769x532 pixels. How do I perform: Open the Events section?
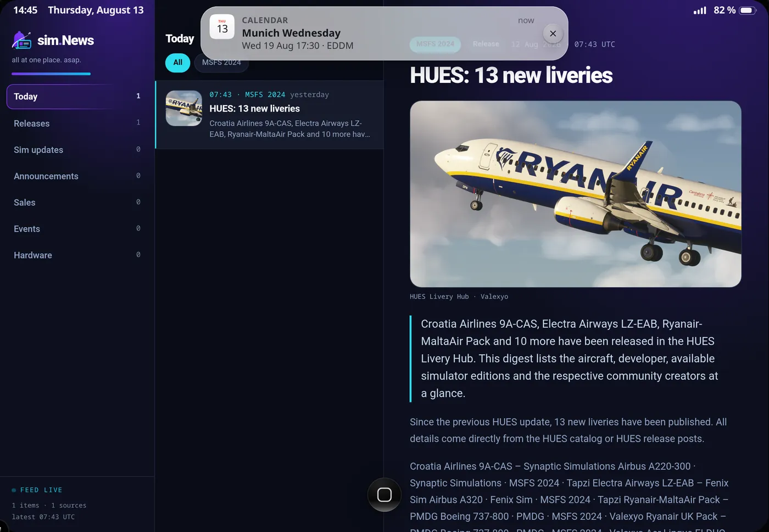(x=77, y=229)
